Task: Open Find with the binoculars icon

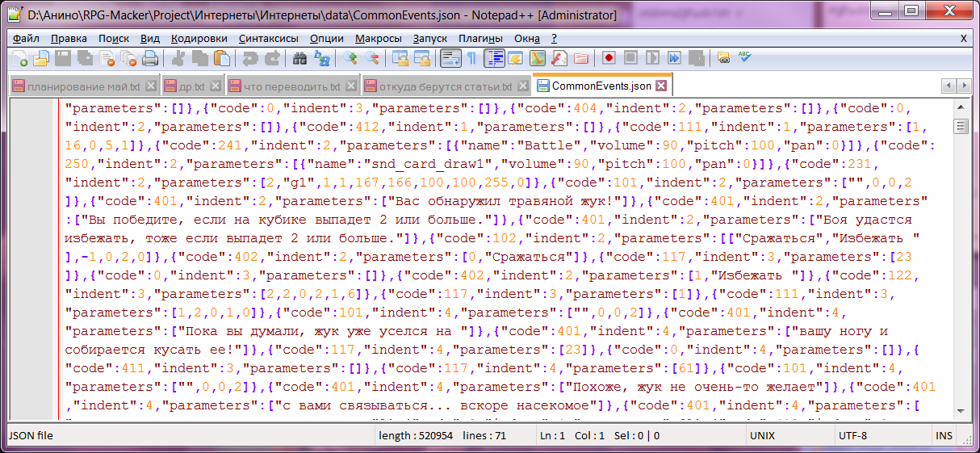Action: (299, 58)
